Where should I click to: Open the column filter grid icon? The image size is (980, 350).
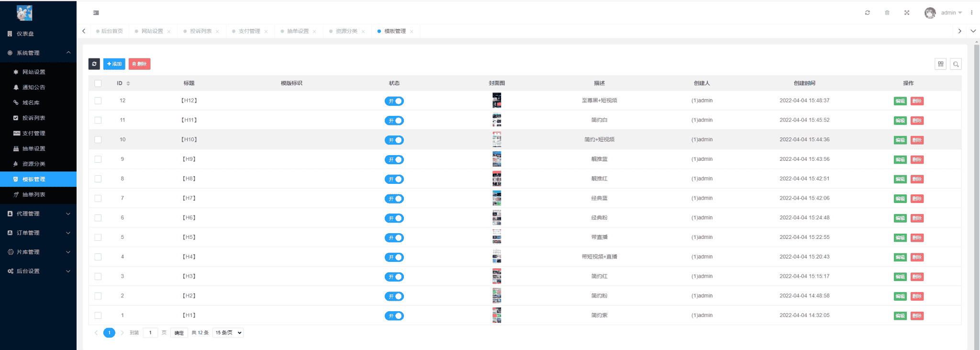(940, 64)
